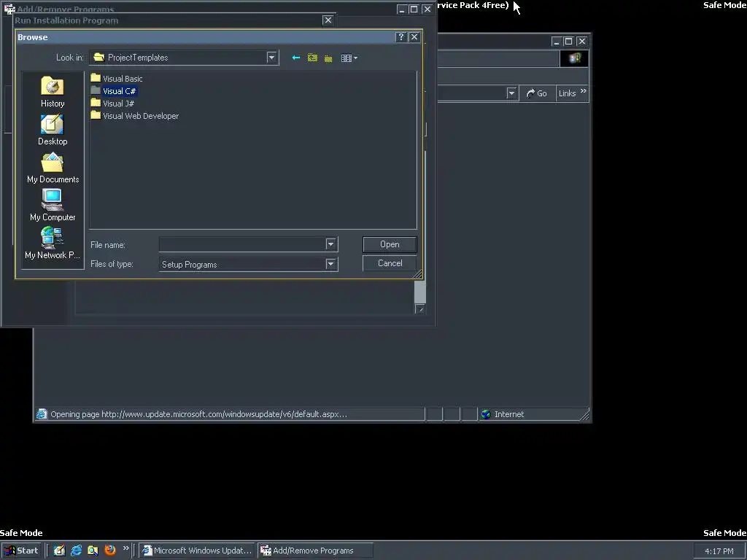Select the Visual C# folder

pos(114,91)
